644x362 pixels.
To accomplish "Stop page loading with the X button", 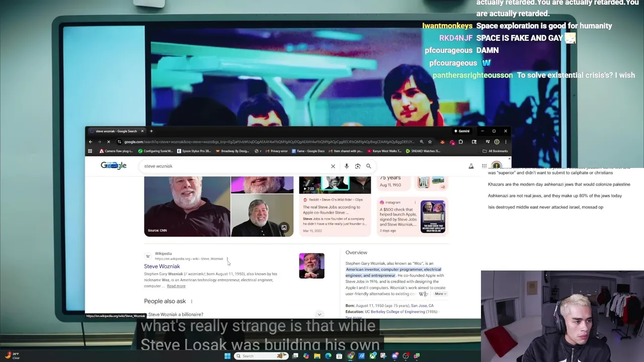I will point(108,142).
